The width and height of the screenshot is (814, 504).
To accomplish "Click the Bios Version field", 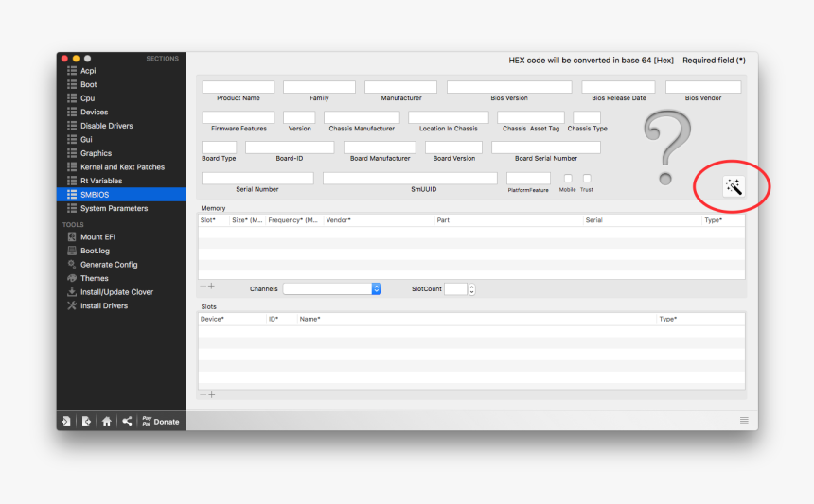I will 509,87.
